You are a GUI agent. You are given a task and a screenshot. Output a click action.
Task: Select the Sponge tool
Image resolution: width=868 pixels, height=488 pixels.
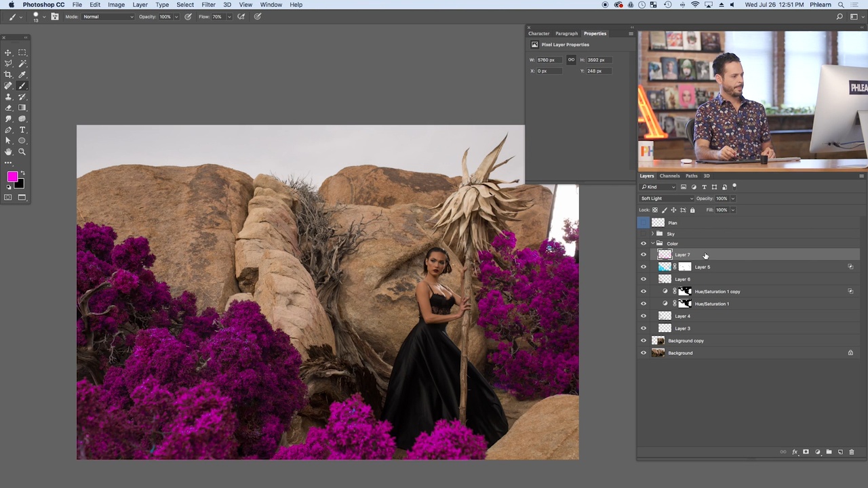tap(22, 119)
